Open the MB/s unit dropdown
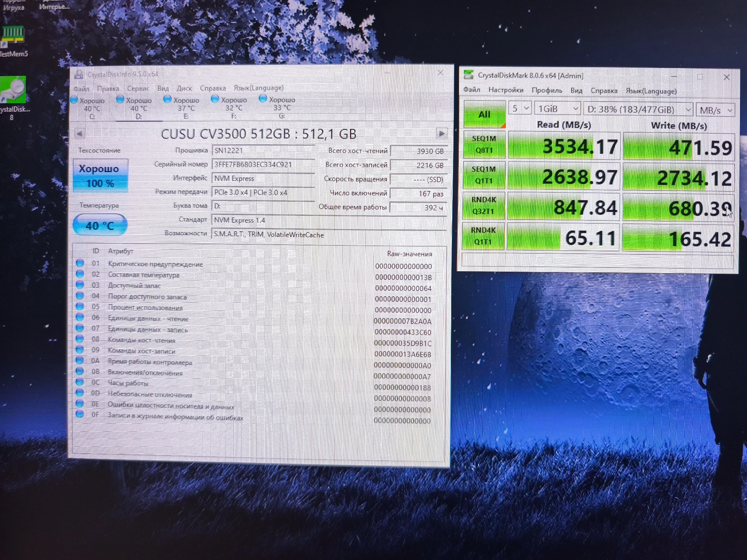Screen dimensions: 747x560 click(715, 110)
